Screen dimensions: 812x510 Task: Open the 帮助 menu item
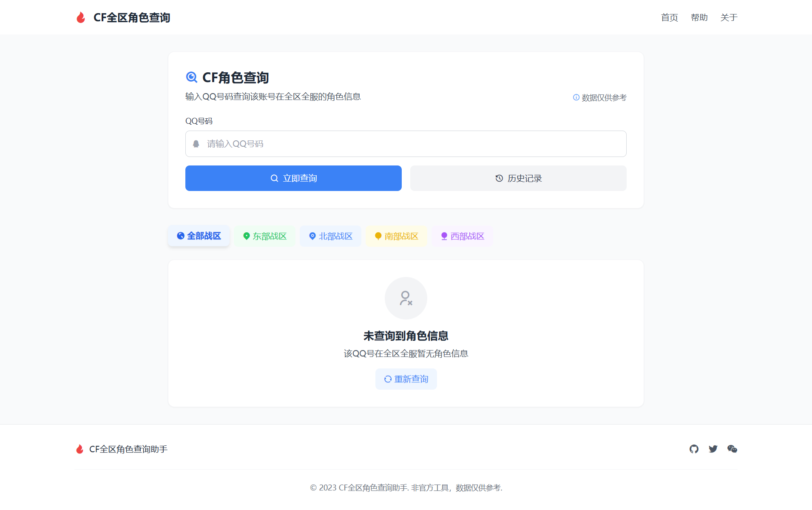tap(699, 17)
